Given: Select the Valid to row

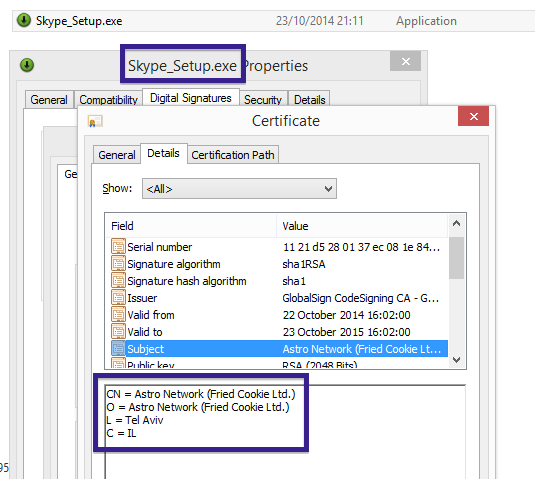Looking at the screenshot, I should click(279, 332).
